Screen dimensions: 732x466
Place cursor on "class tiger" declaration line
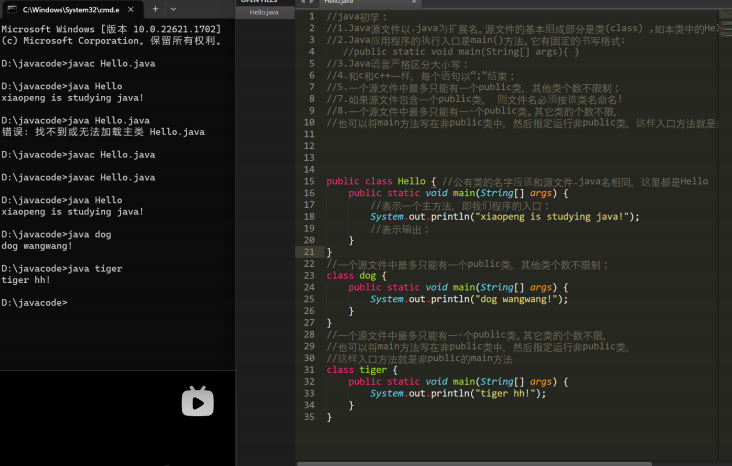tap(355, 370)
